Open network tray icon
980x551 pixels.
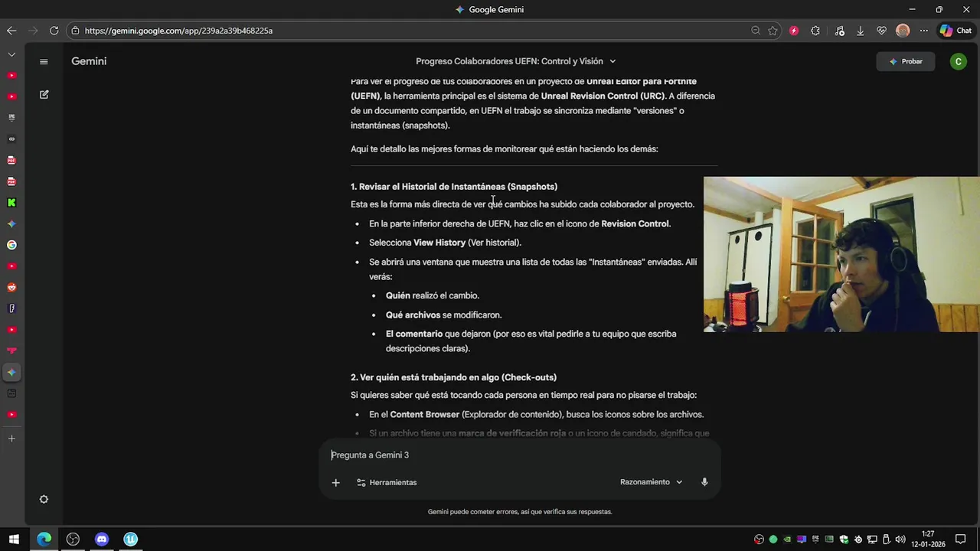coord(872,539)
